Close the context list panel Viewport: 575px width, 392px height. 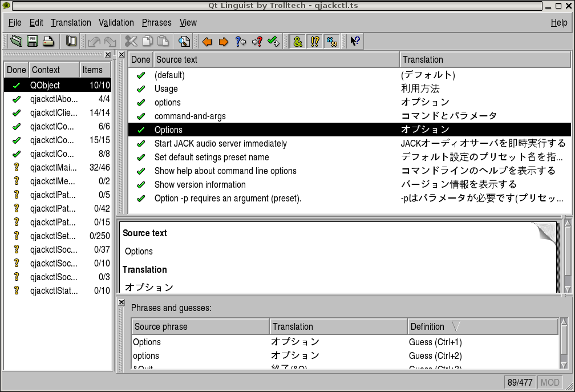[108, 55]
